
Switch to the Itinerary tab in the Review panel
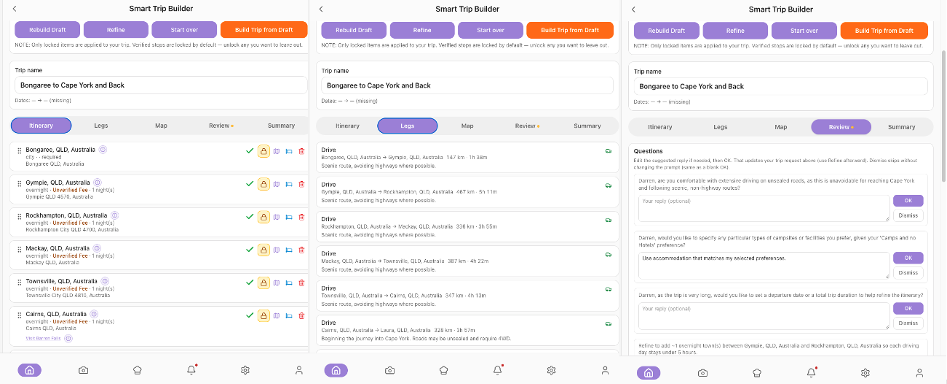point(660,127)
